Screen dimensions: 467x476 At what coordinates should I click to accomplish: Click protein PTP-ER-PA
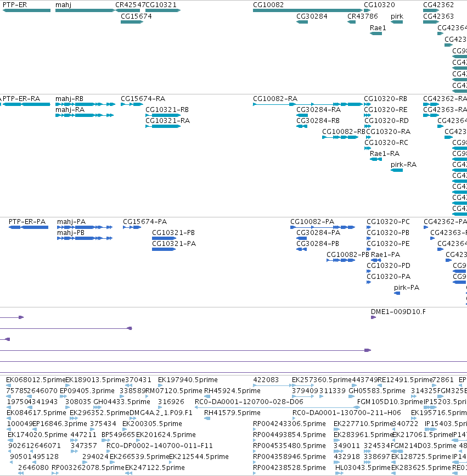coord(27,222)
